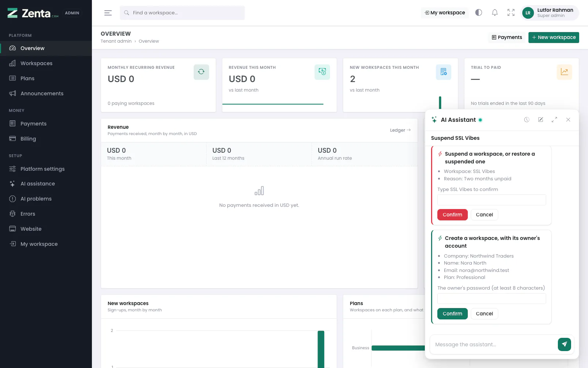The image size is (588, 368).
Task: Click 'USD 0' Annual run rate value
Action: pos(327,151)
